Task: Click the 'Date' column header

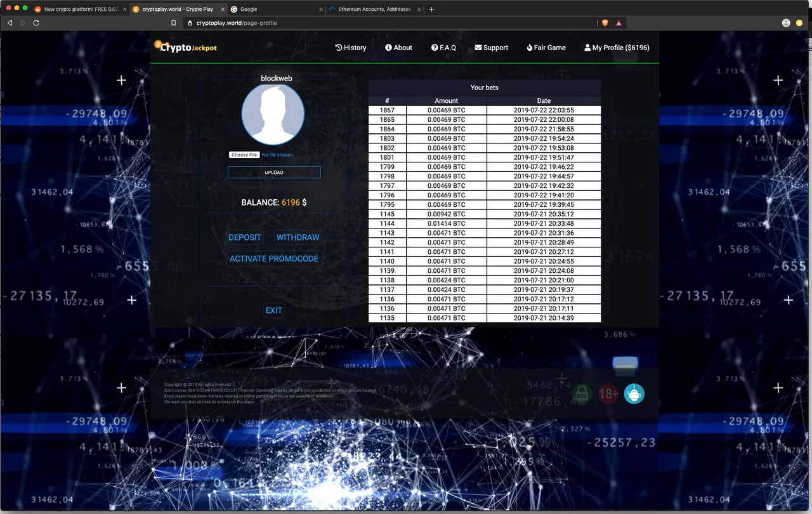Action: point(544,101)
